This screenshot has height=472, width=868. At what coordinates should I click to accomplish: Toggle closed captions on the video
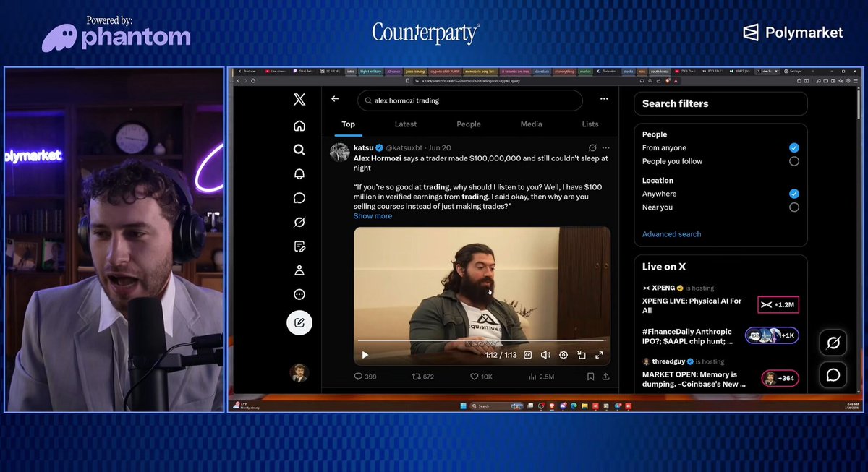click(528, 355)
